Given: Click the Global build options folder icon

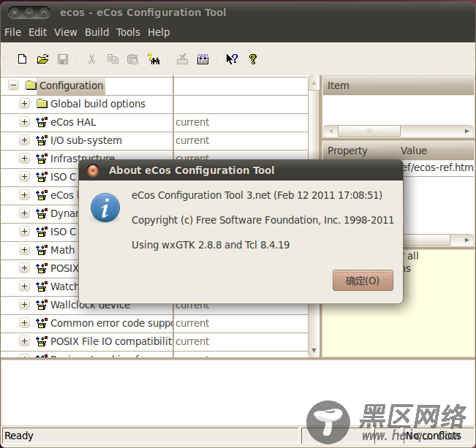Looking at the screenshot, I should pos(42,104).
